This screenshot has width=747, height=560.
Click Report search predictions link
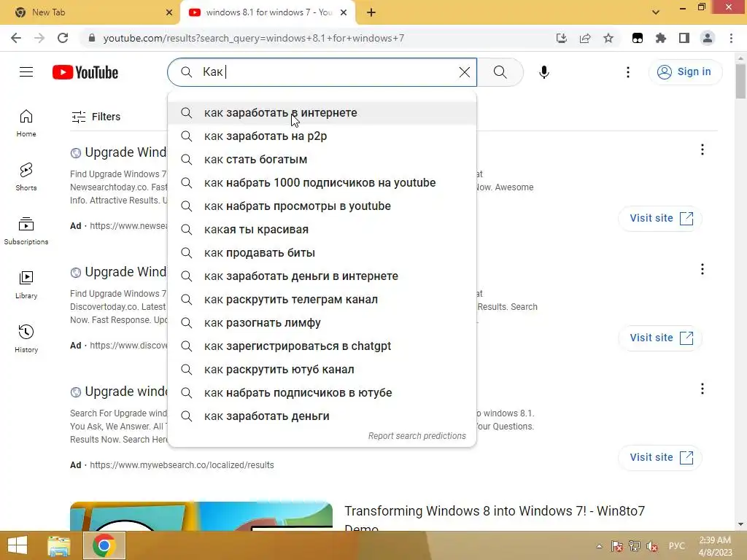pyautogui.click(x=417, y=436)
